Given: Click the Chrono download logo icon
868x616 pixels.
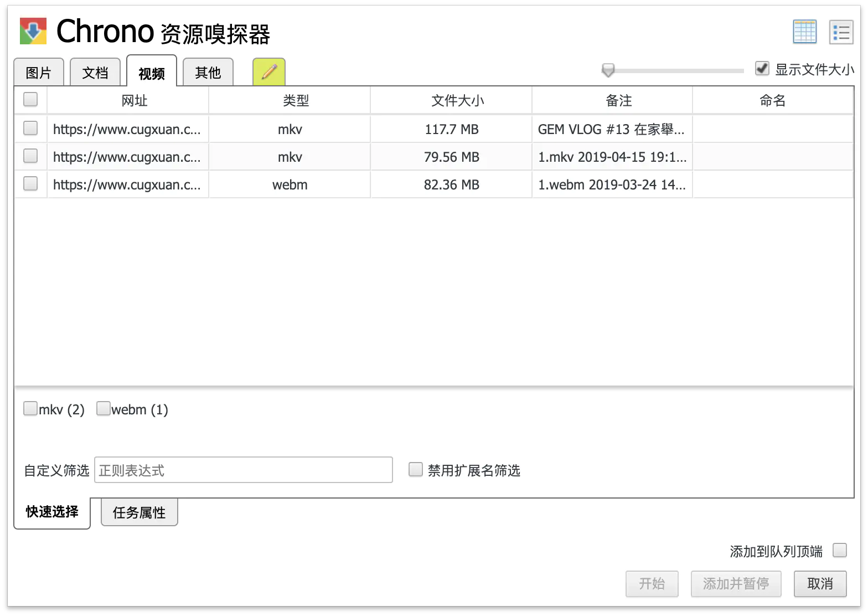Looking at the screenshot, I should (33, 31).
